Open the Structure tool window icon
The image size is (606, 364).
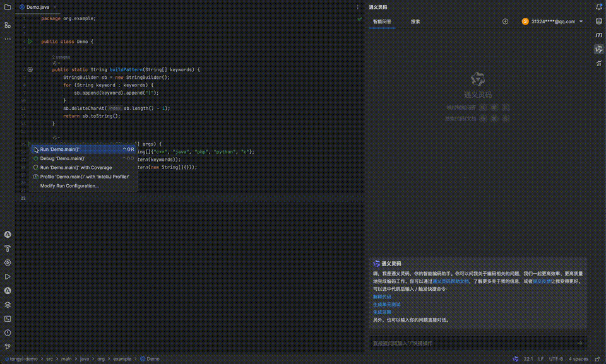[x=8, y=25]
